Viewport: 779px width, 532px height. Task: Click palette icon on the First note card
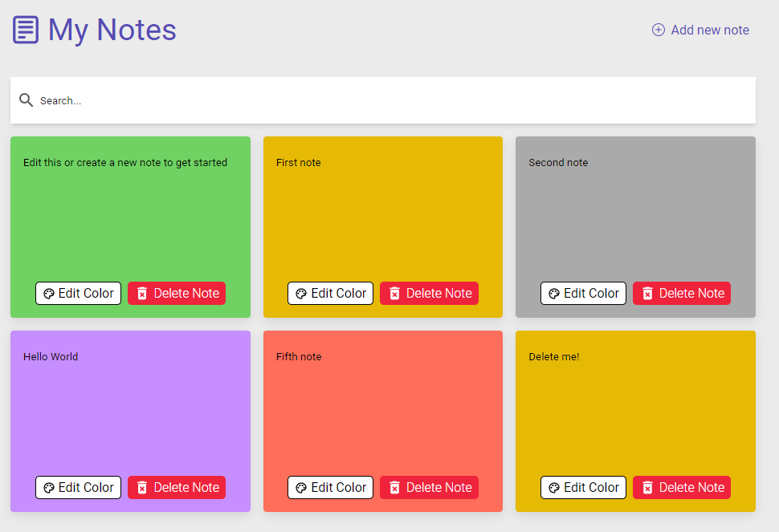[x=301, y=294]
